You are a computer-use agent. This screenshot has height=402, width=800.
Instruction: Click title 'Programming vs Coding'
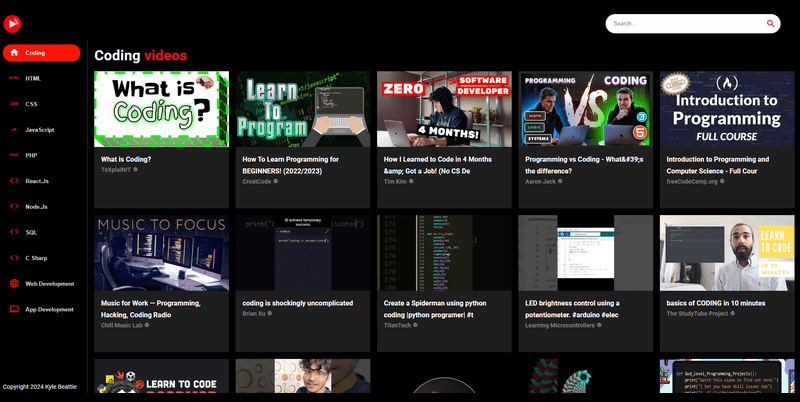click(584, 165)
